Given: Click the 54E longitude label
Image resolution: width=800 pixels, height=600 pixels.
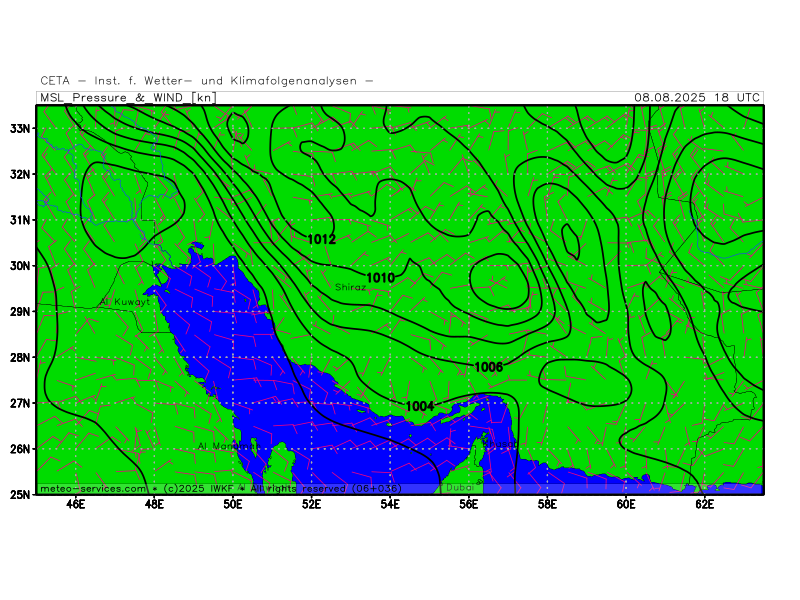Looking at the screenshot, I should click(390, 505).
